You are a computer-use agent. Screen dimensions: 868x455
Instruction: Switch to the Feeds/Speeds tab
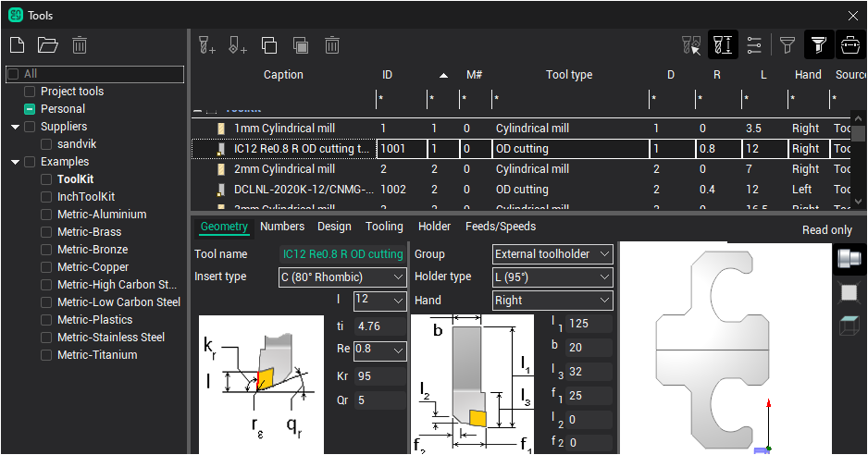click(x=500, y=227)
